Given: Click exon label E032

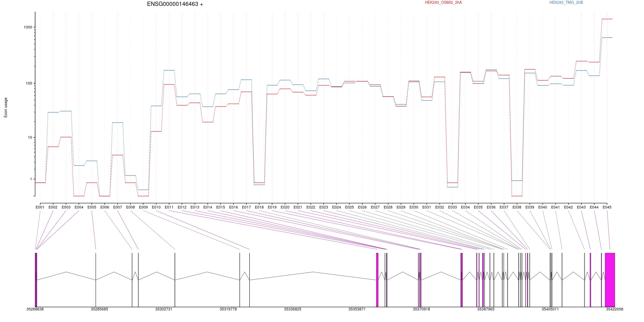Looking at the screenshot, I should (440, 207).
